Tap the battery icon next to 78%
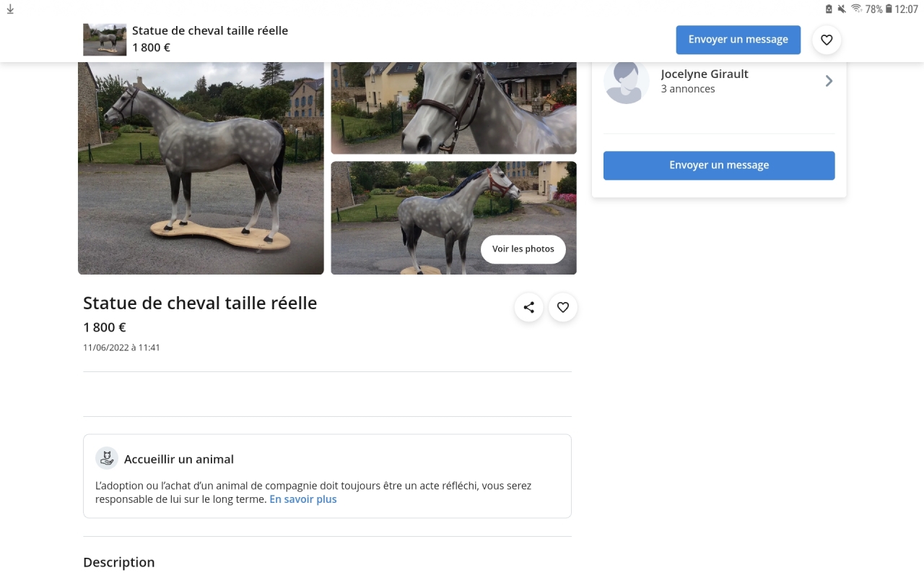Screen dimensions: 924x578 889,9
